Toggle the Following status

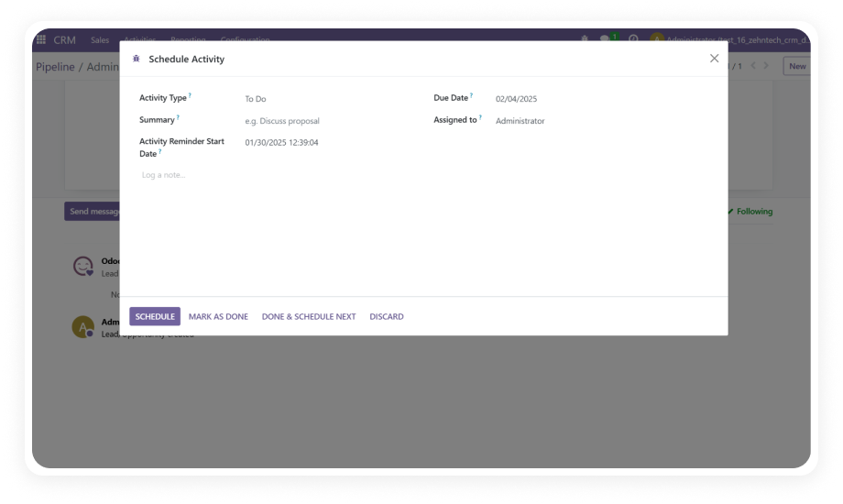pos(750,212)
